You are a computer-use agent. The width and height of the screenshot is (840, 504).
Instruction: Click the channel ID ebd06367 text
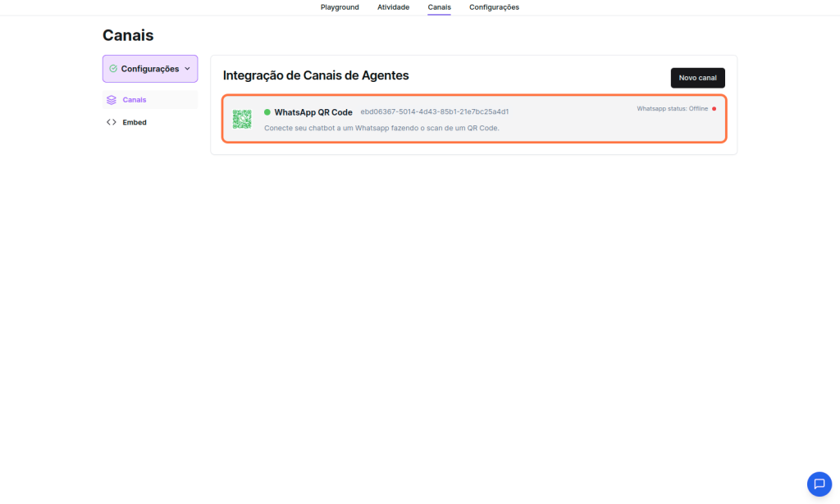pos(435,112)
